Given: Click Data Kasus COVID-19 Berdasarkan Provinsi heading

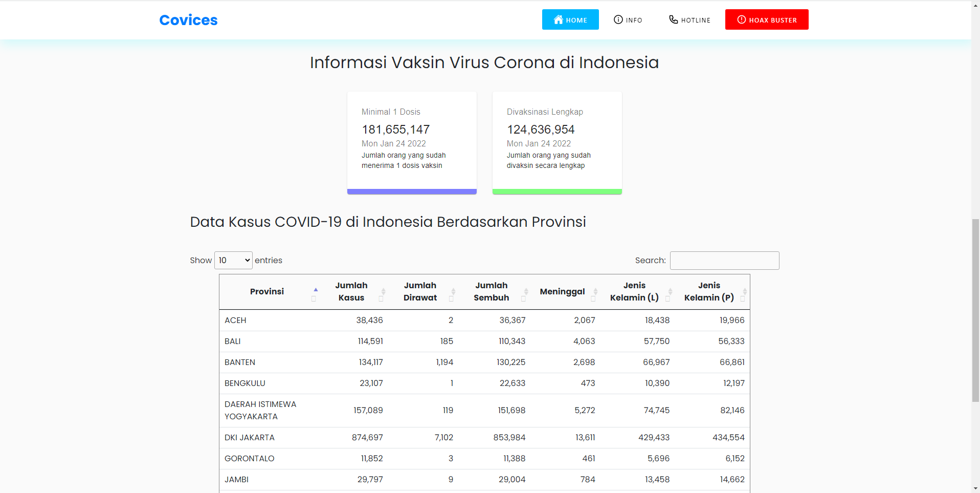Looking at the screenshot, I should tap(388, 222).
